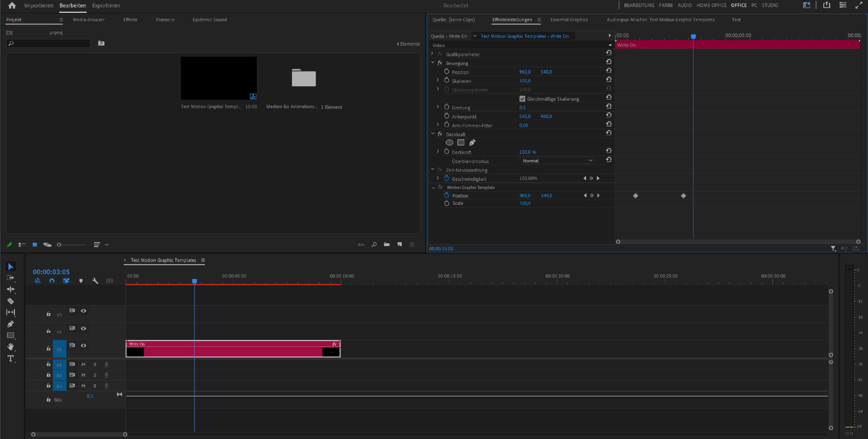Open the Überblendmodus dropdown set to Normal
Image resolution: width=868 pixels, height=439 pixels.
click(557, 160)
